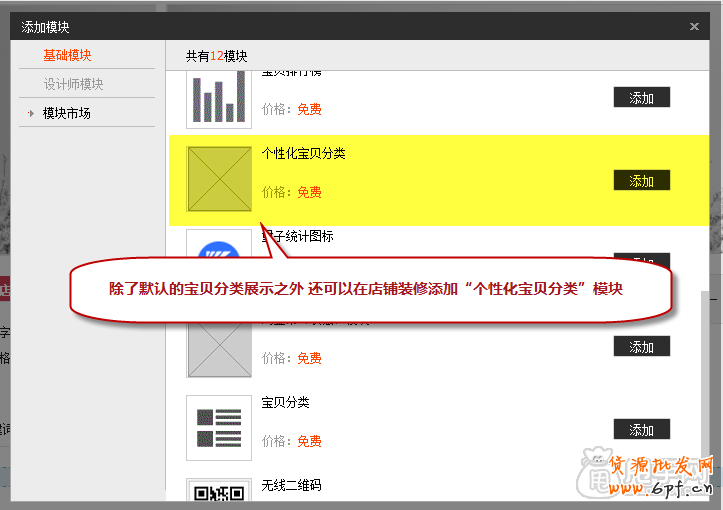The image size is (723, 510).
Task: Click the 无线二维码 QR code icon
Action: [x=219, y=490]
